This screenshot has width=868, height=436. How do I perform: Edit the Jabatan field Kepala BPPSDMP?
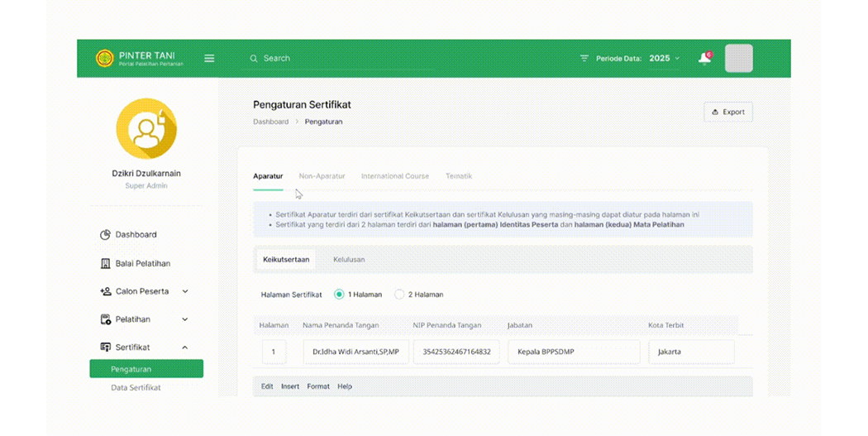pyautogui.click(x=574, y=352)
